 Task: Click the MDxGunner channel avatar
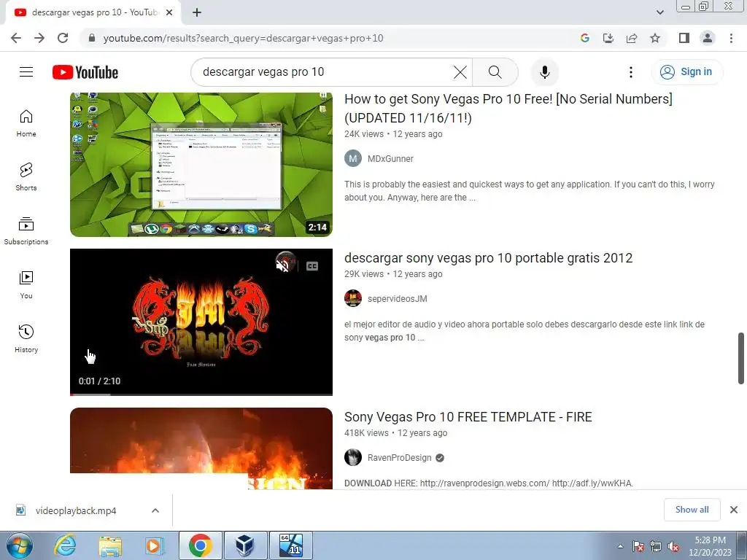coord(353,158)
